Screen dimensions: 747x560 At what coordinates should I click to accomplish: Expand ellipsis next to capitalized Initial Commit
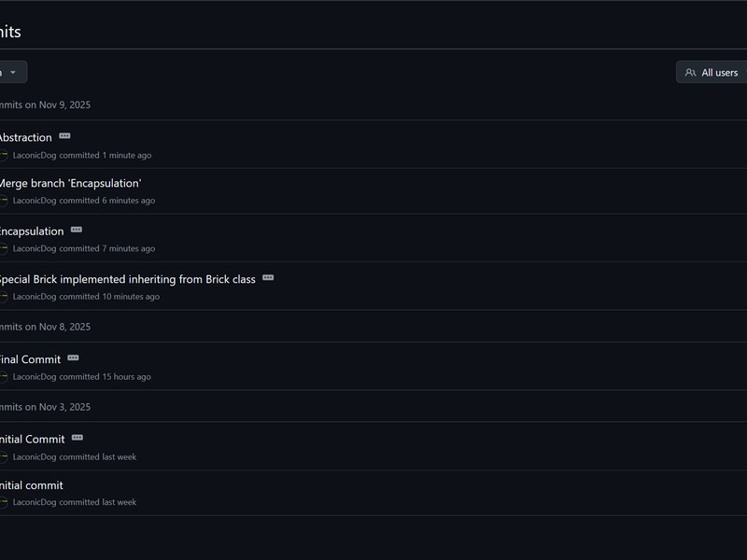(x=78, y=438)
